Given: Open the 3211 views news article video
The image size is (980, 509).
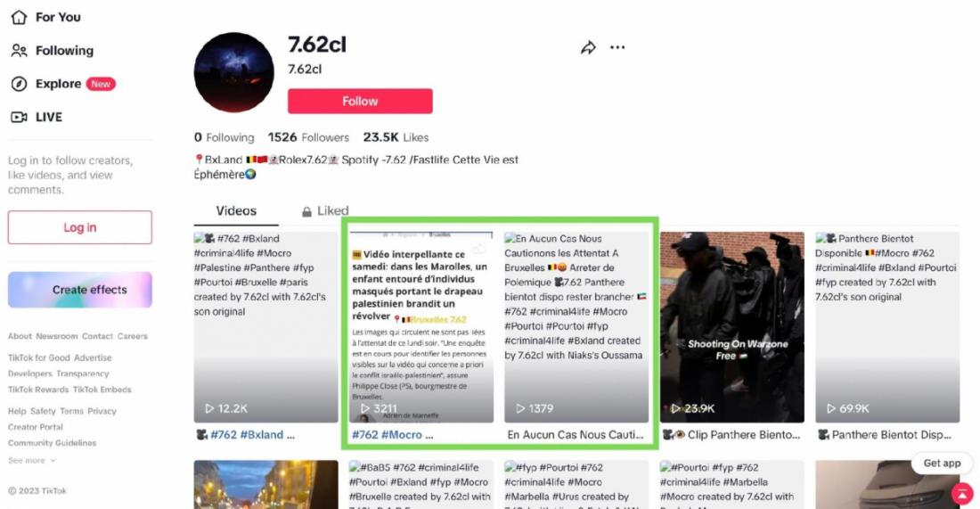Looking at the screenshot, I should (x=421, y=327).
